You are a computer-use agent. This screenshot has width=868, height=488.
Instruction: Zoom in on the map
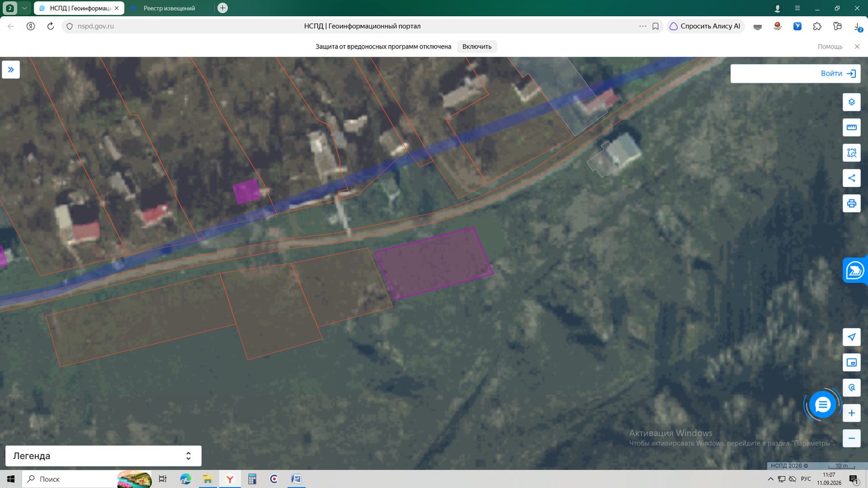pyautogui.click(x=851, y=413)
